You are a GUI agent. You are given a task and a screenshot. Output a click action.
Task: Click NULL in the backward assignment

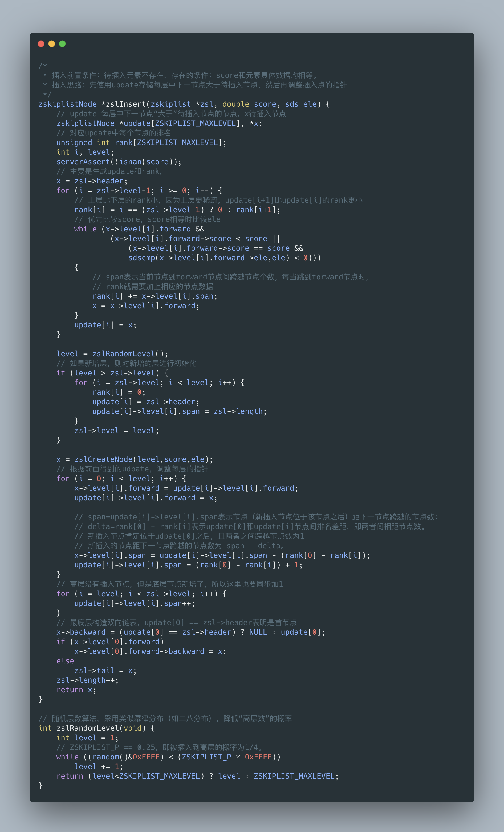(258, 632)
